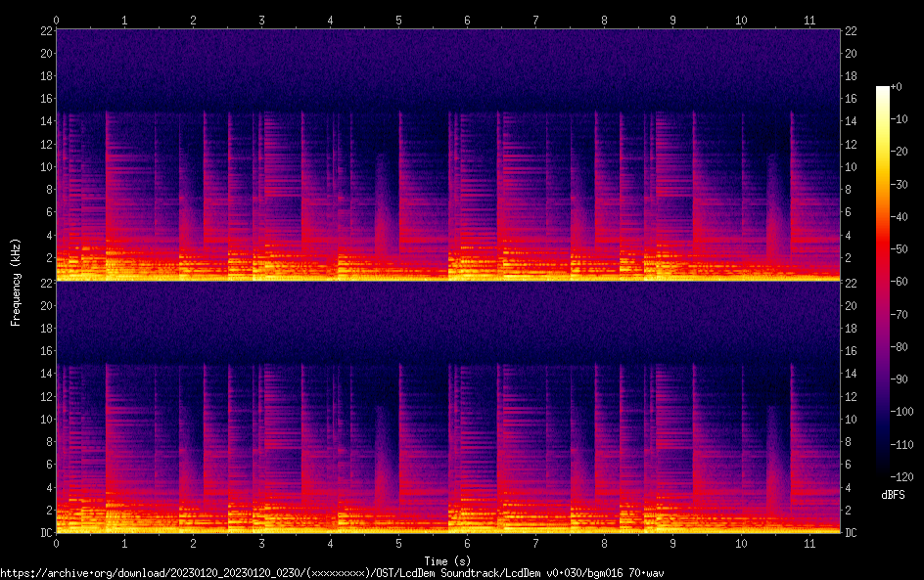Click the upper channel's 16 kHz left axis label
The height and width of the screenshot is (580, 924).
[x=45, y=98]
